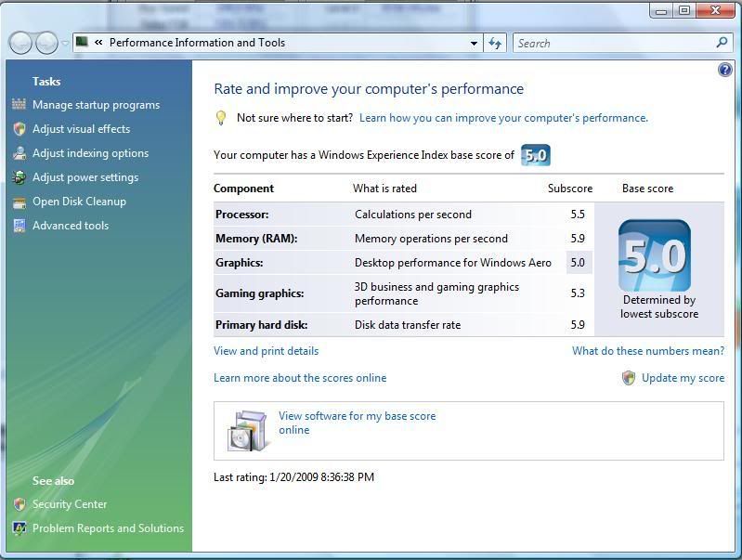The height and width of the screenshot is (560, 742).
Task: Click the Last rating date text
Action: point(293,477)
